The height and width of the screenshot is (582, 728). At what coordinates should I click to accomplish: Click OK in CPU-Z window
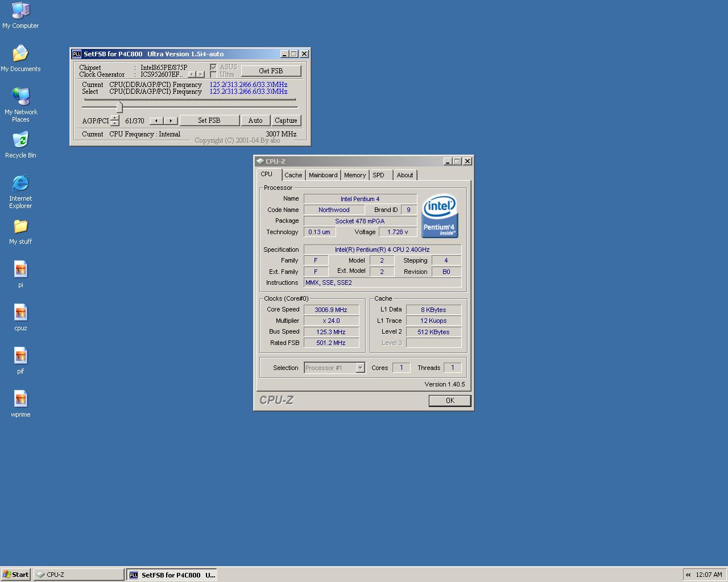pyautogui.click(x=450, y=401)
